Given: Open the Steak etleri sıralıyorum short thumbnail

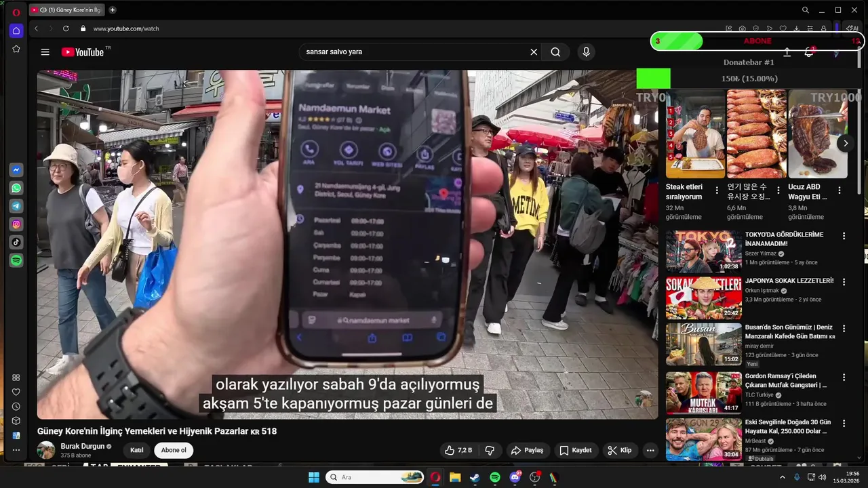Looking at the screenshot, I should 695,134.
